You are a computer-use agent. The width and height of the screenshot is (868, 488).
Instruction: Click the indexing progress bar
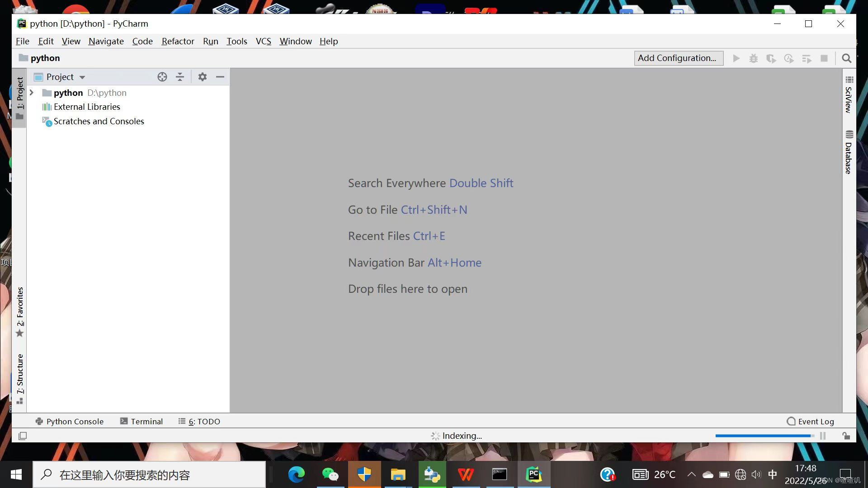pyautogui.click(x=764, y=436)
